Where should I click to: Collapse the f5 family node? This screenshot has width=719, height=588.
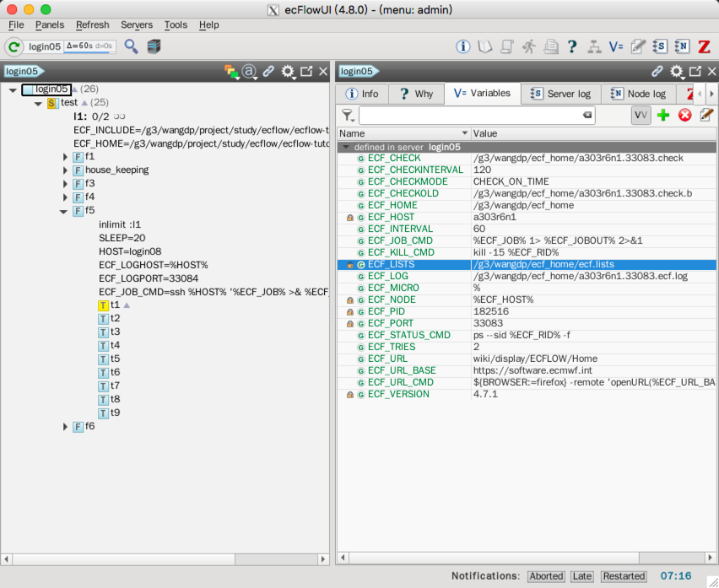tap(64, 211)
